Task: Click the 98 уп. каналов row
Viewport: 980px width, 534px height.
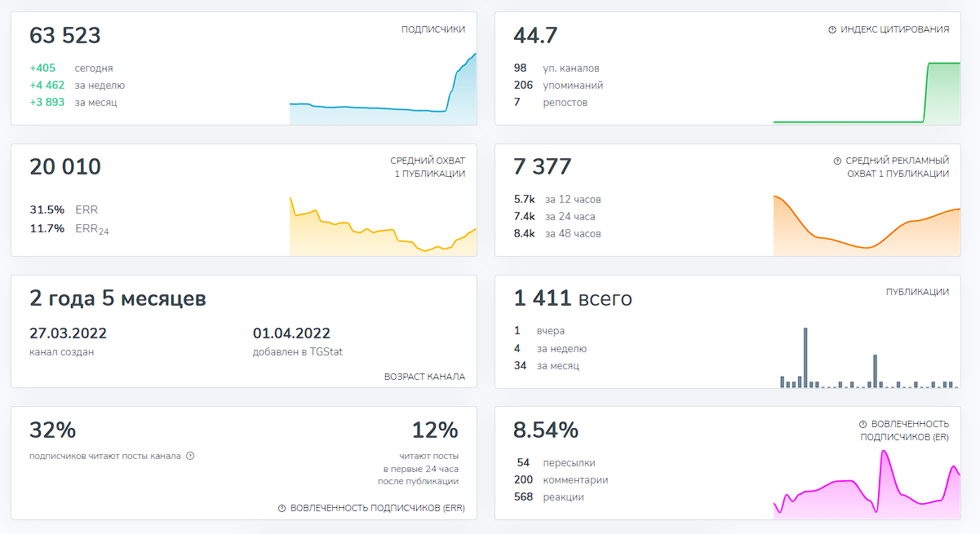Action: (x=557, y=68)
